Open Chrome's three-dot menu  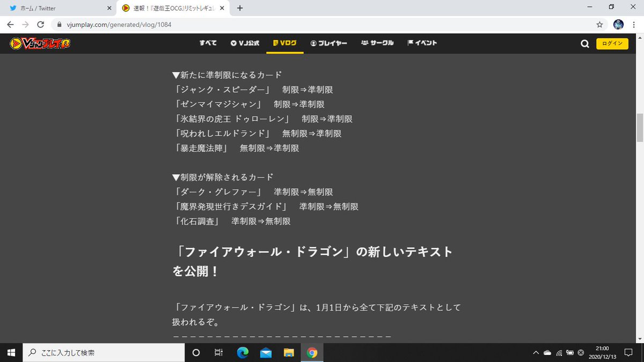(x=634, y=25)
